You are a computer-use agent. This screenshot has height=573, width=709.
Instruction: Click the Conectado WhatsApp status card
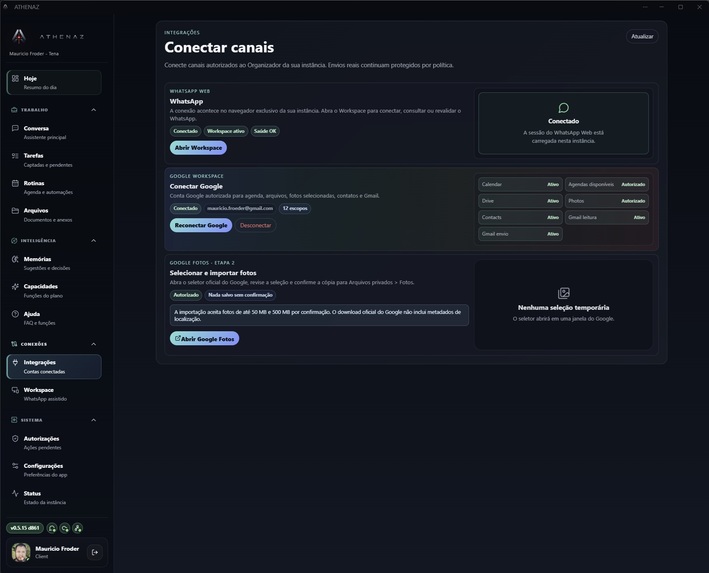563,123
